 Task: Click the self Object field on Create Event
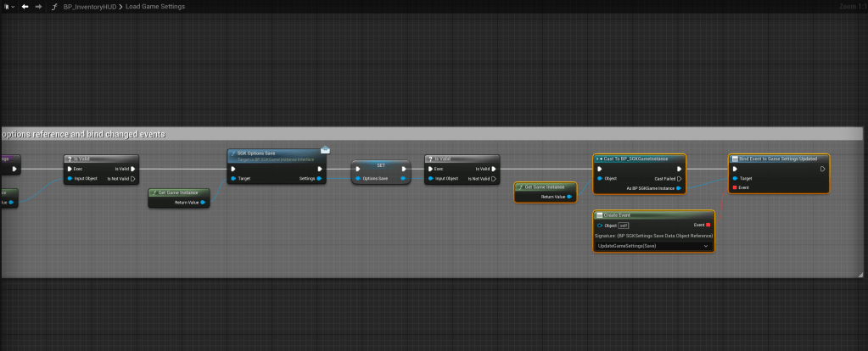(623, 226)
